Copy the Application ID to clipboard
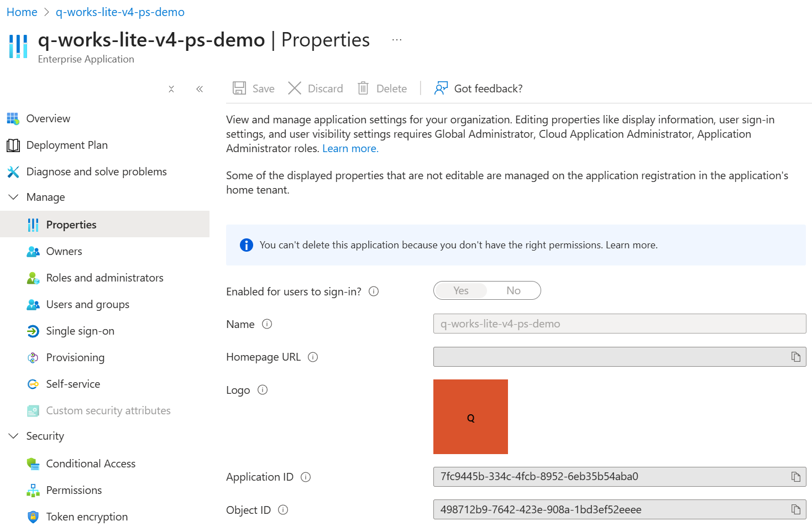The image size is (812, 526). tap(796, 477)
